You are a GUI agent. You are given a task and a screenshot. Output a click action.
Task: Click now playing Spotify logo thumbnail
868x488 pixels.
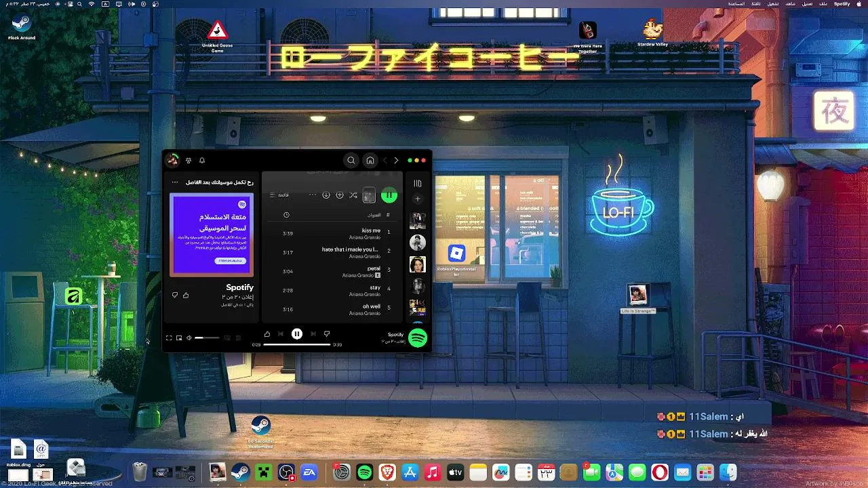point(418,338)
